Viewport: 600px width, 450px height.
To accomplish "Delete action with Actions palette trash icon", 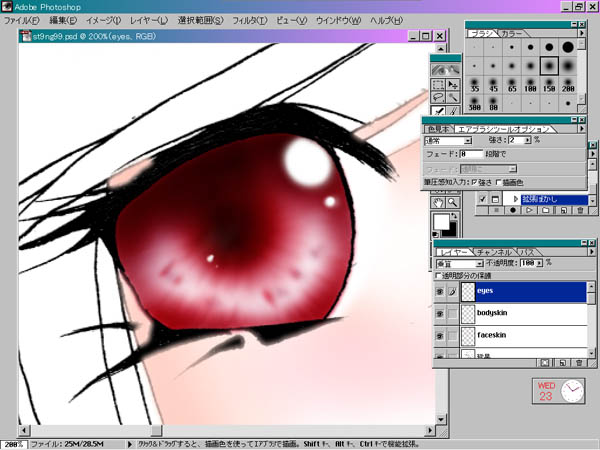I will [x=580, y=210].
